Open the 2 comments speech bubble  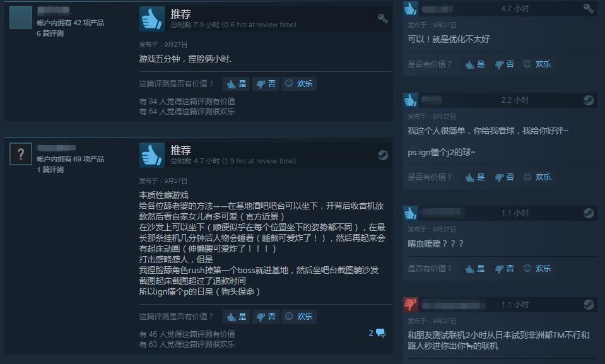click(x=377, y=333)
